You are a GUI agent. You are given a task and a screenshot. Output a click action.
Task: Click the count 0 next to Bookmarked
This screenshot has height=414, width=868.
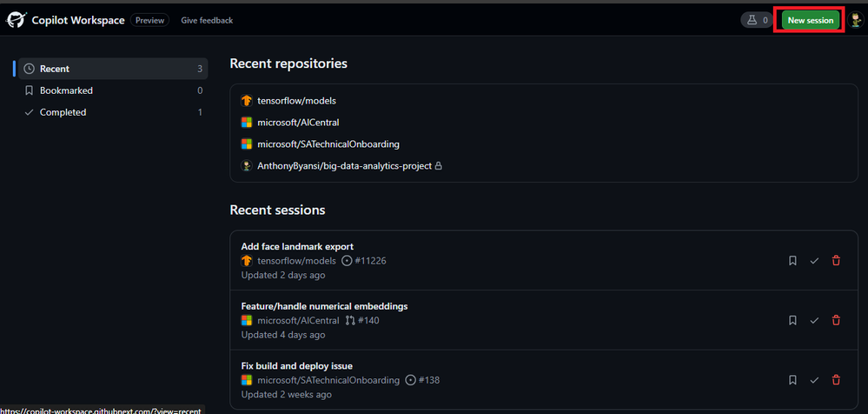200,90
